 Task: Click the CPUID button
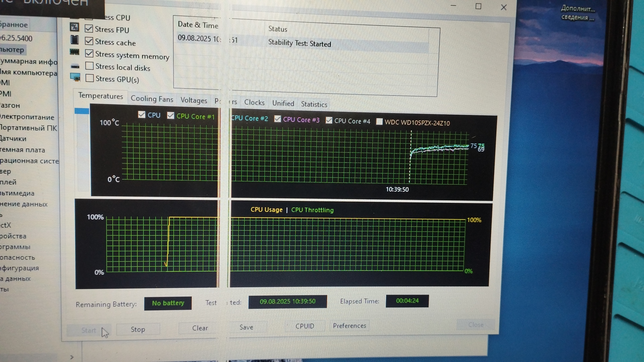tap(305, 326)
